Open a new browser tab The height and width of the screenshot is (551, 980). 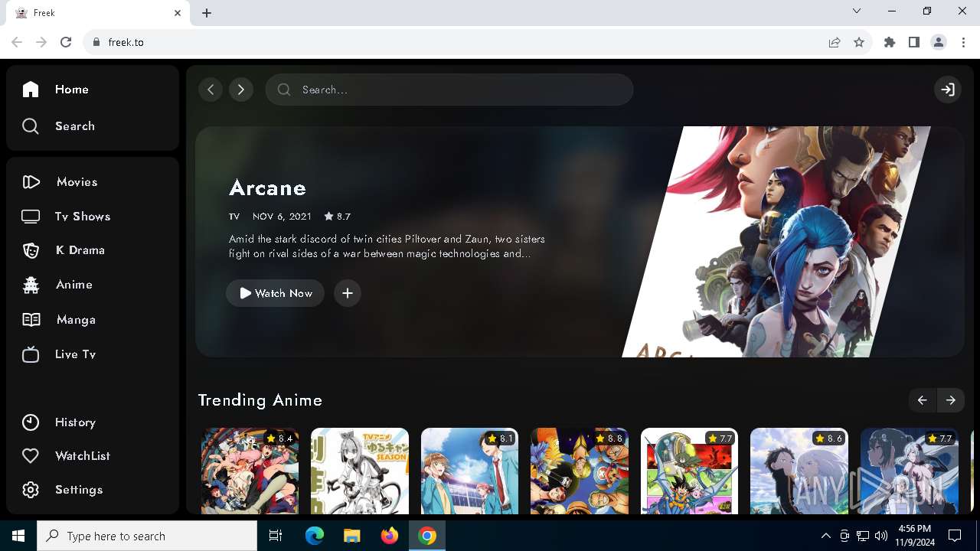click(x=207, y=13)
